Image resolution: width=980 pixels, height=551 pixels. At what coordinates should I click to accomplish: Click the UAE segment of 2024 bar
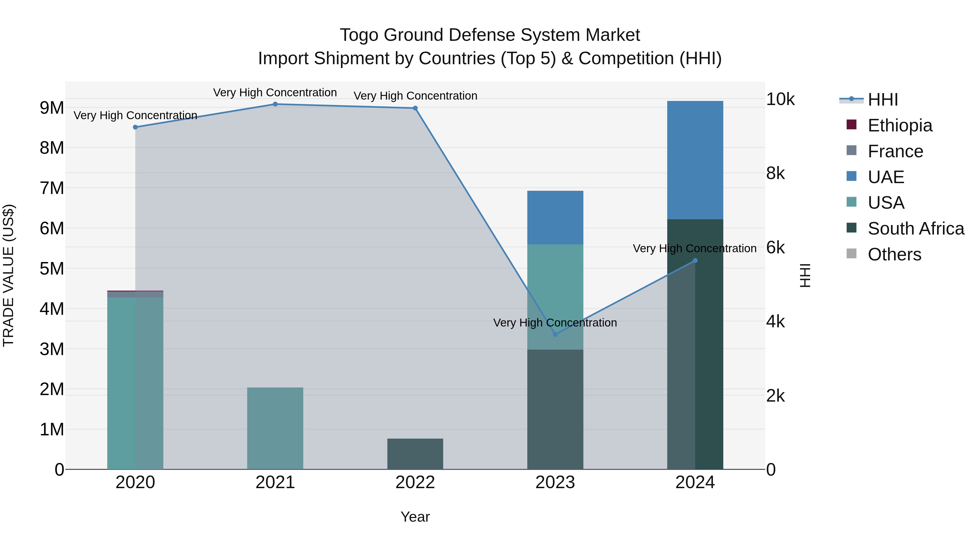695,160
